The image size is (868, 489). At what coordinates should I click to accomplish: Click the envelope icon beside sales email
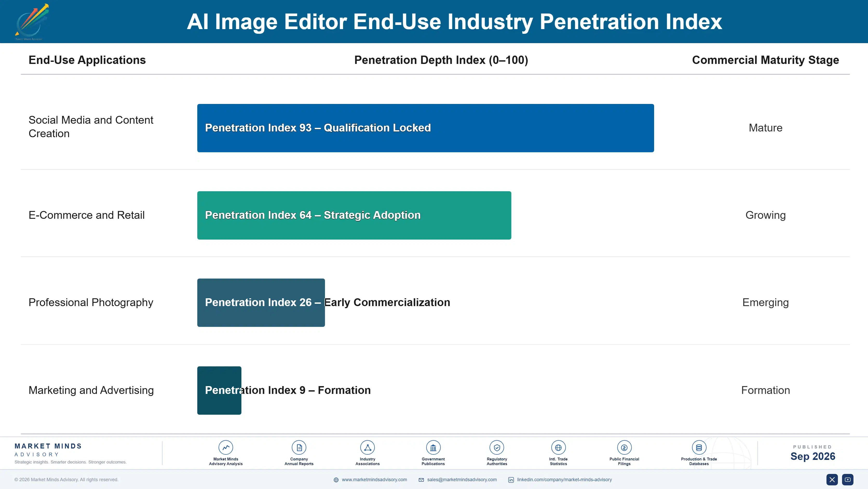click(421, 480)
